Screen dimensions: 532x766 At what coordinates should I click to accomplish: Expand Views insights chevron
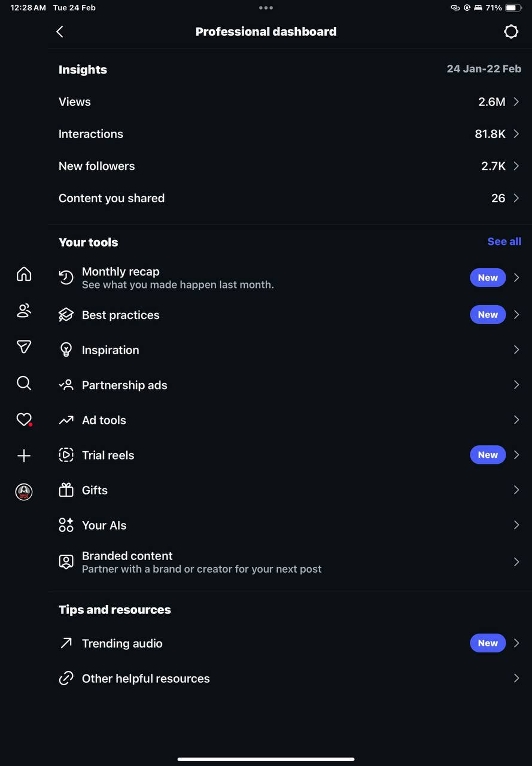click(x=516, y=102)
